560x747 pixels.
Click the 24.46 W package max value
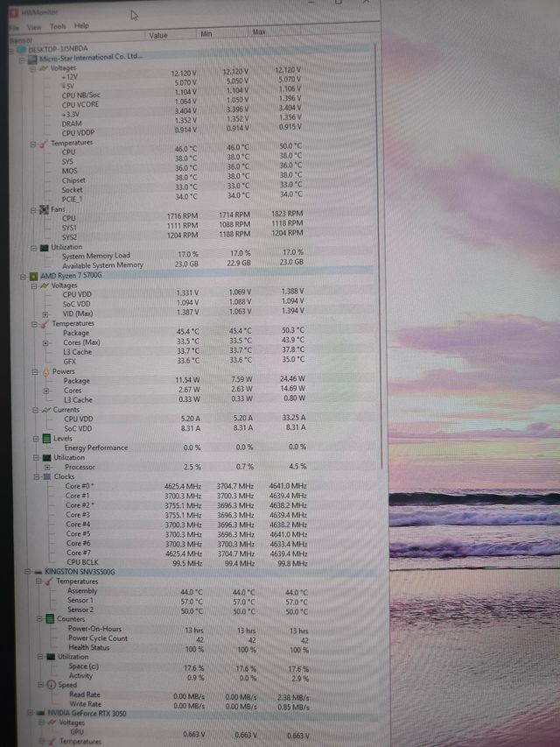pos(293,378)
